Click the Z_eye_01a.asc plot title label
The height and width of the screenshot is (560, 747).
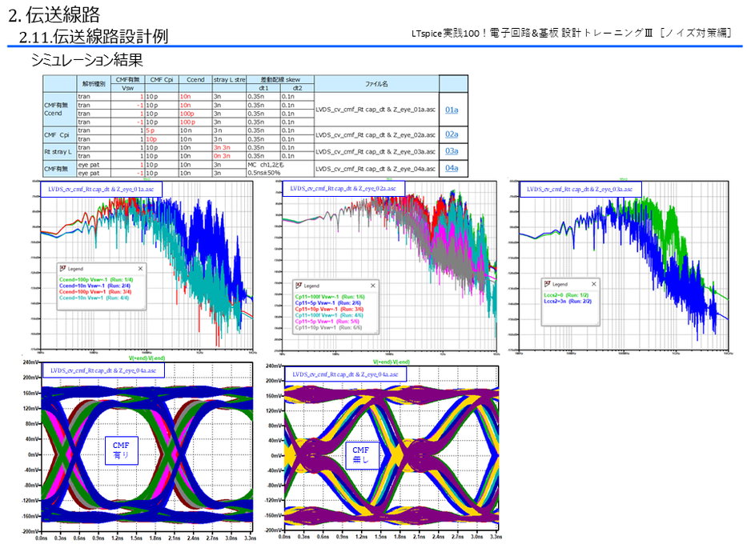[x=101, y=189]
